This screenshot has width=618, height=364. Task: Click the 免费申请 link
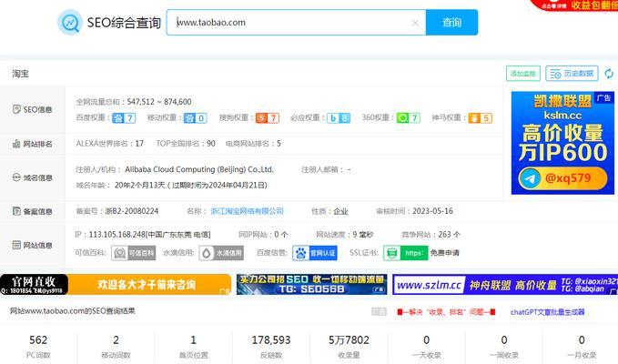pyautogui.click(x=444, y=253)
